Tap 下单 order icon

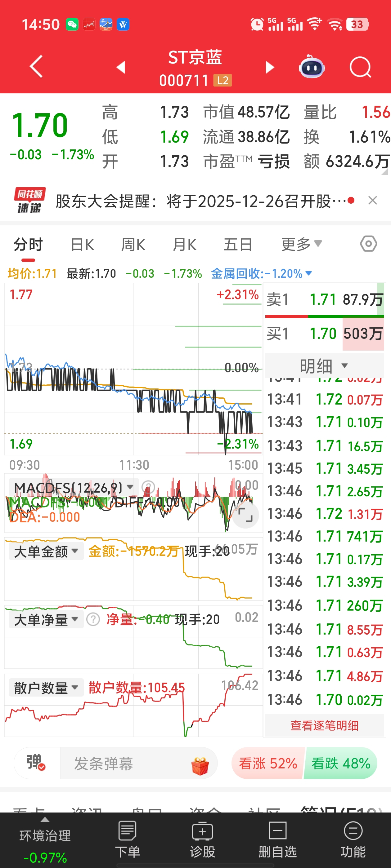pos(127,840)
